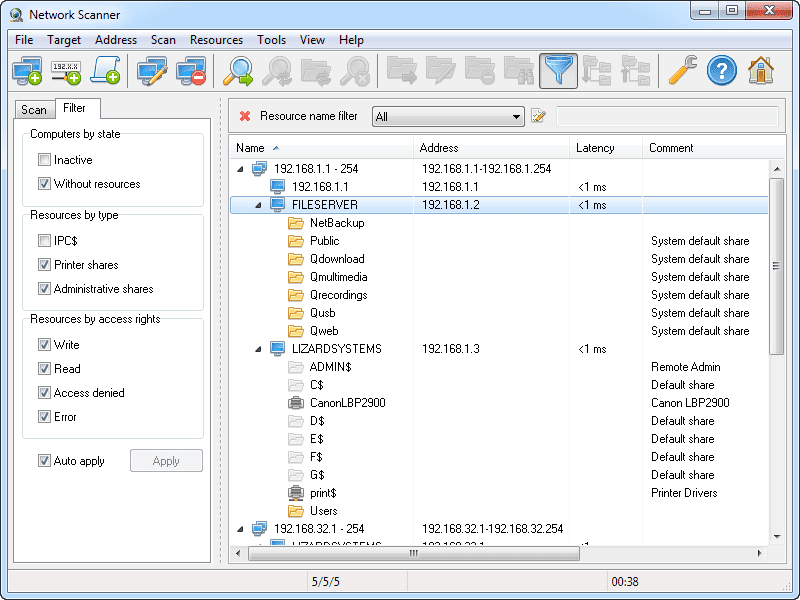Image resolution: width=800 pixels, height=600 pixels.
Task: Click the Latency column header
Action: pyautogui.click(x=606, y=148)
